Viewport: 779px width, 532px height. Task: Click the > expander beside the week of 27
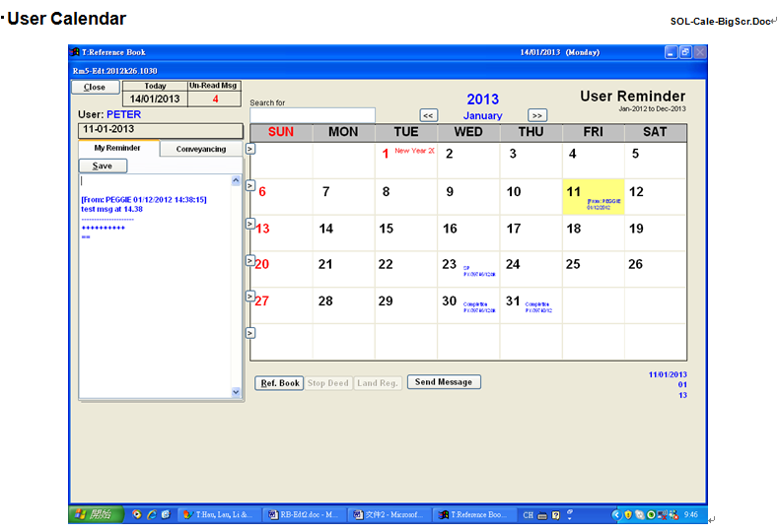click(x=250, y=297)
